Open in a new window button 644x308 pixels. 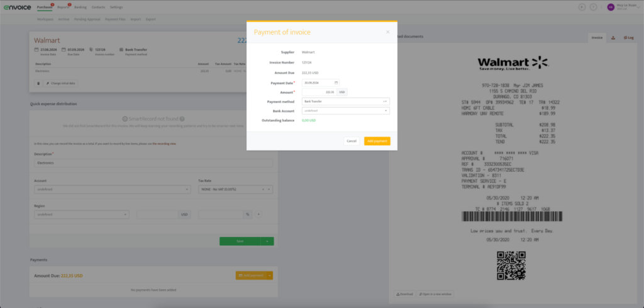coord(435,294)
